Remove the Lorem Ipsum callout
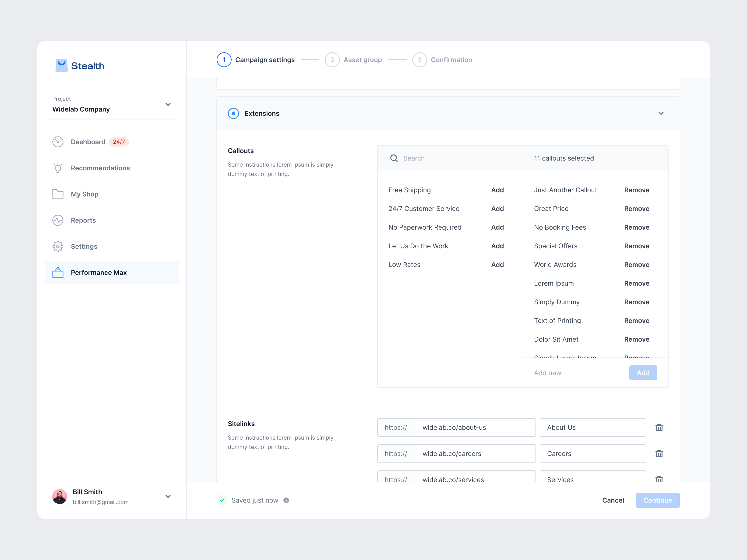747x560 pixels. pyautogui.click(x=637, y=283)
